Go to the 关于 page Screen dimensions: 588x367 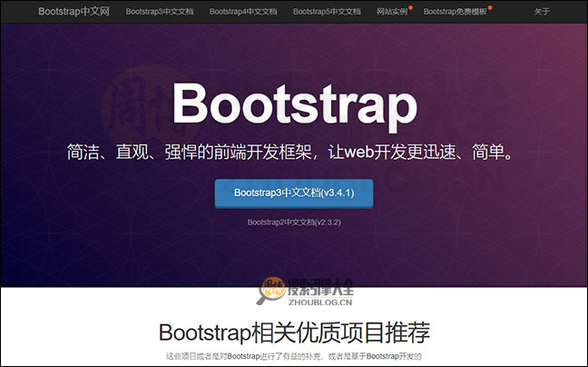coord(542,12)
